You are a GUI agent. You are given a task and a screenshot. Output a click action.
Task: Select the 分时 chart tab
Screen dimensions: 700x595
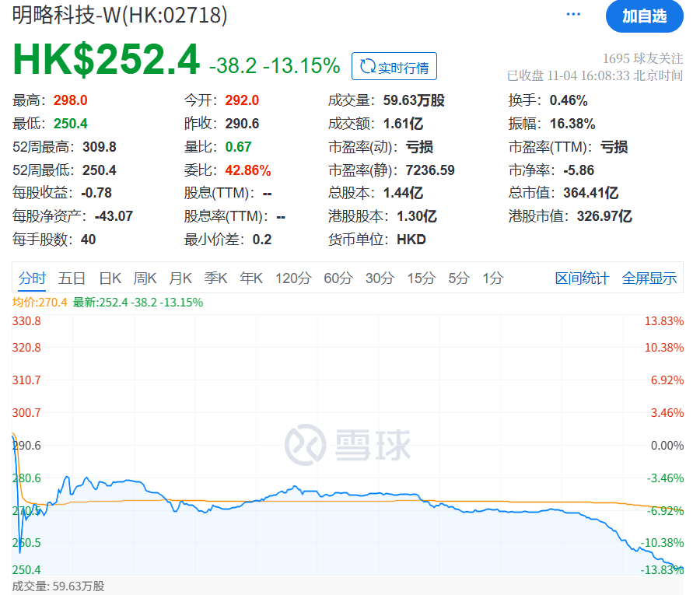click(x=33, y=278)
